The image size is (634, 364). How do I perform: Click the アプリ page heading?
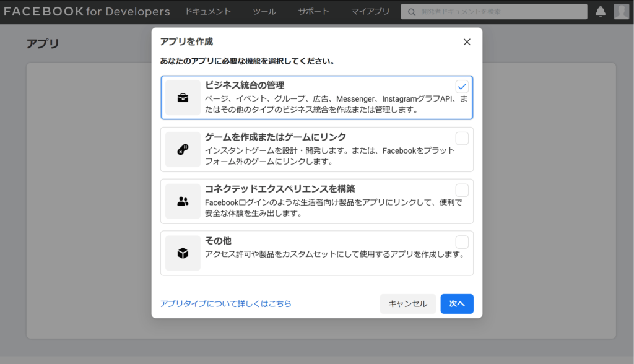[x=43, y=43]
